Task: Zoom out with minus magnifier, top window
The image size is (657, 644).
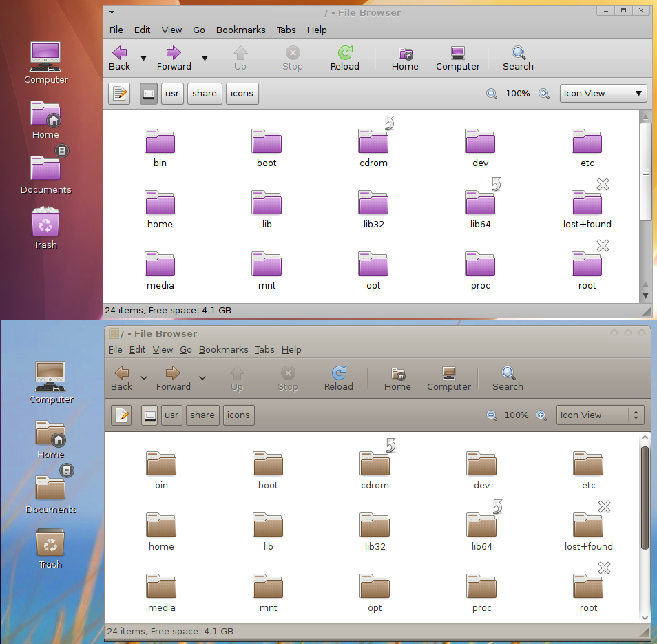Action: pyautogui.click(x=492, y=94)
